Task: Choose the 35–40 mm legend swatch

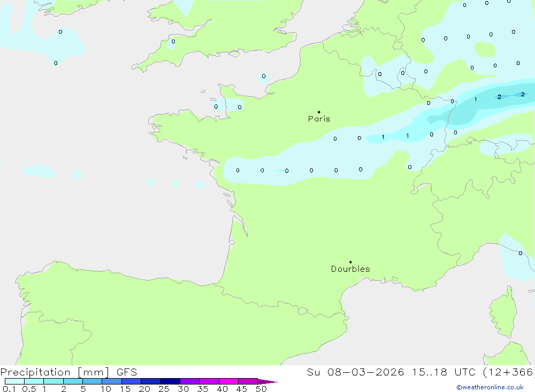Action: point(209,381)
